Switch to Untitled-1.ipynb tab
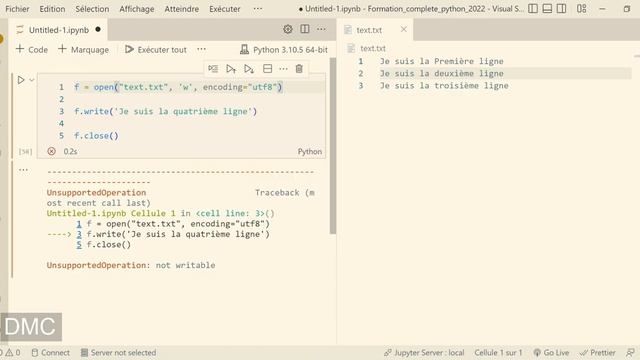 click(58, 30)
